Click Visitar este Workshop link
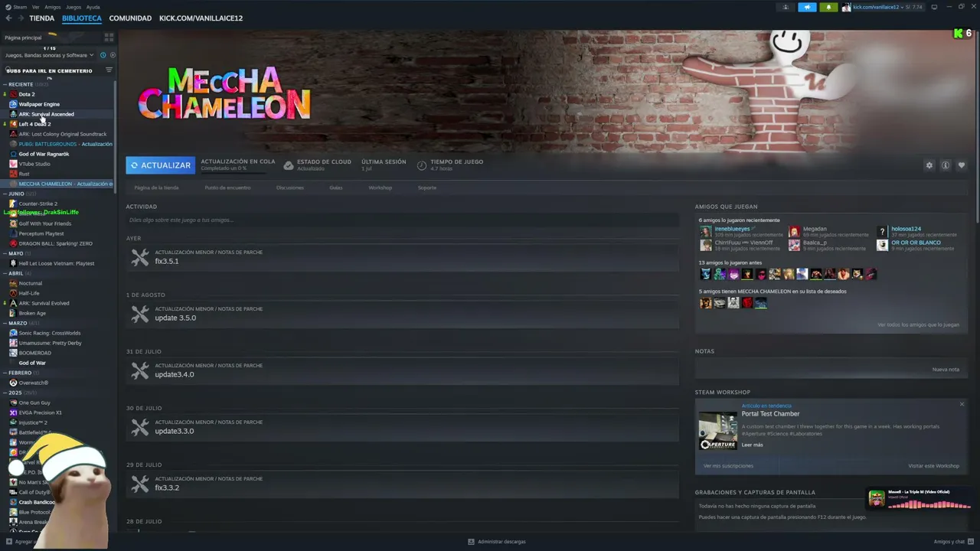The height and width of the screenshot is (551, 980). pyautogui.click(x=933, y=465)
